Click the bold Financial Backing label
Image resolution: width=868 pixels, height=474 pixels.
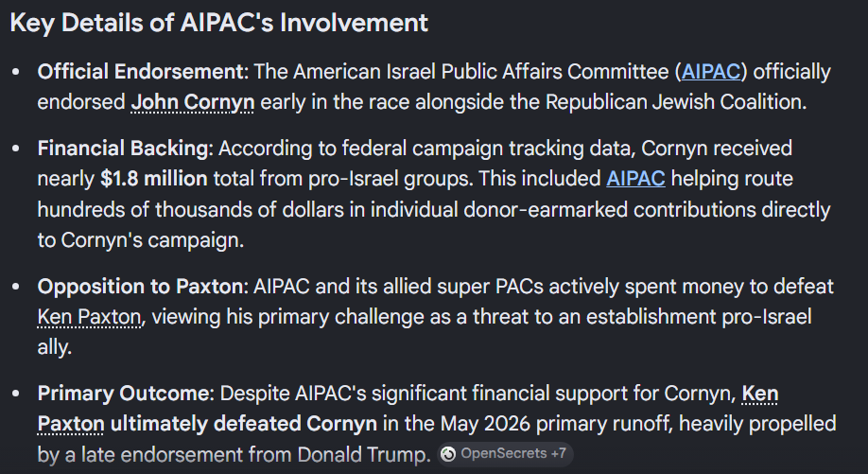coord(122,149)
